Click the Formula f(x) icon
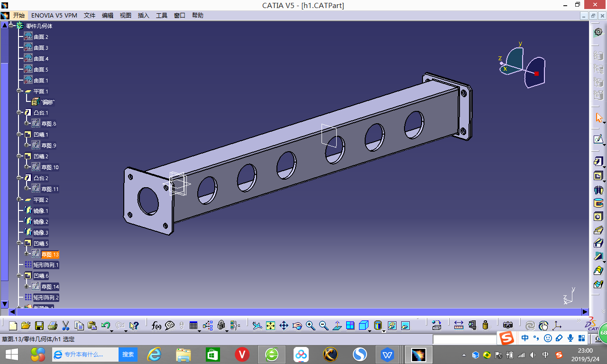This screenshot has height=364, width=607. click(156, 326)
